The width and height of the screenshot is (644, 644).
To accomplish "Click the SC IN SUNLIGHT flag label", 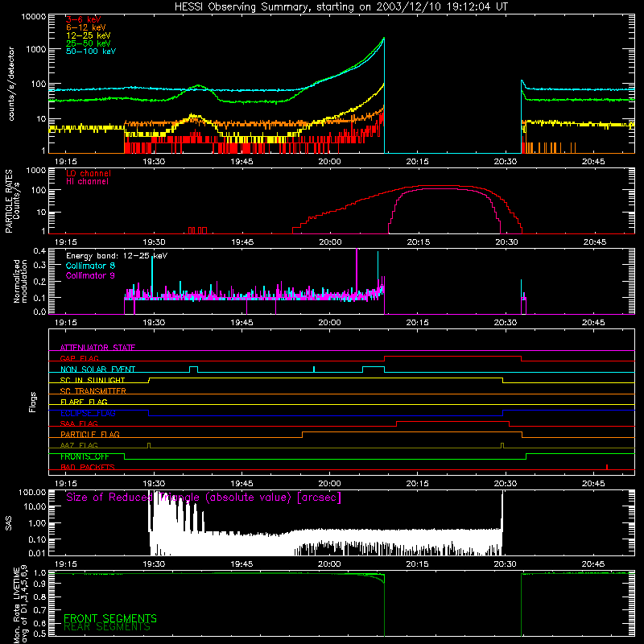I will coord(93,380).
